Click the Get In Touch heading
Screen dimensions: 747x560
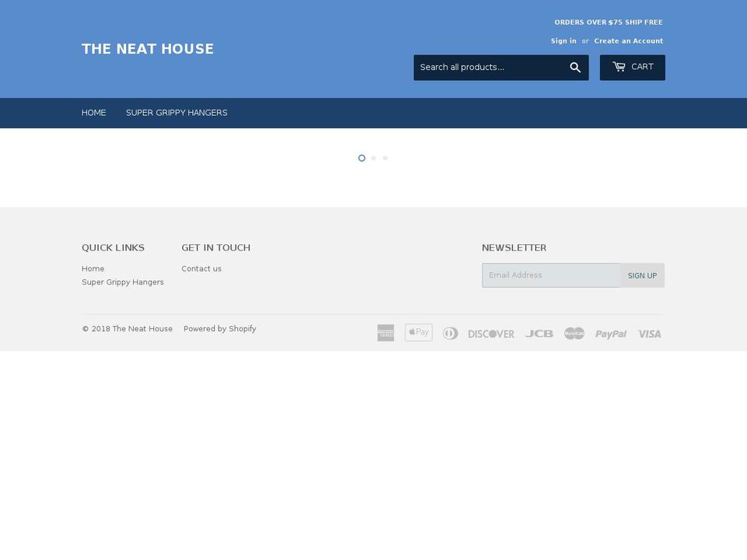point(216,247)
